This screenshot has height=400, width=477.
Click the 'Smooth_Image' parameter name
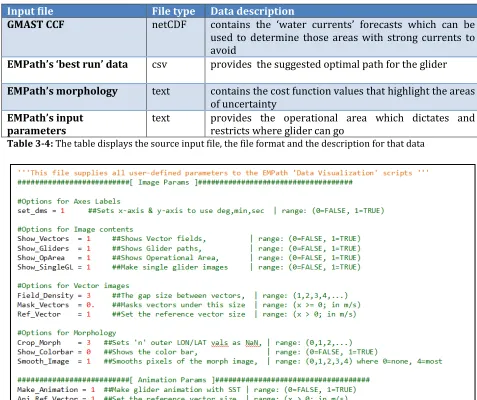[x=43, y=361]
